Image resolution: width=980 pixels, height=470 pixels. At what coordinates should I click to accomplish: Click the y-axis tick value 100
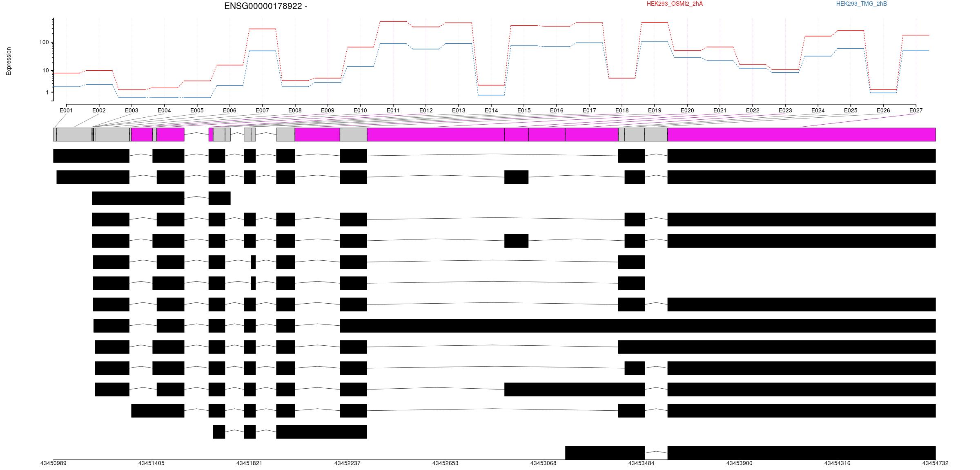[x=44, y=42]
